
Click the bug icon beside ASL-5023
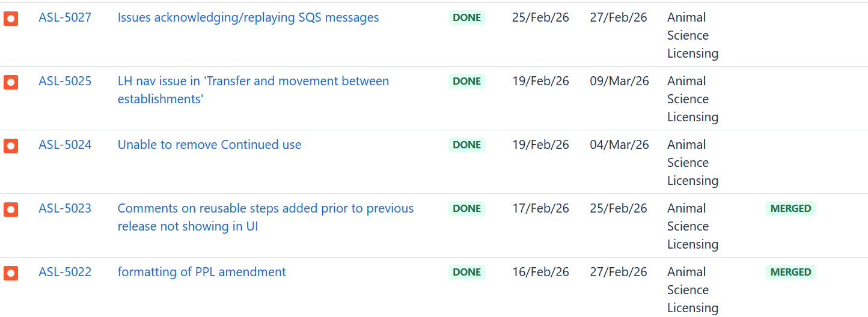(11, 210)
